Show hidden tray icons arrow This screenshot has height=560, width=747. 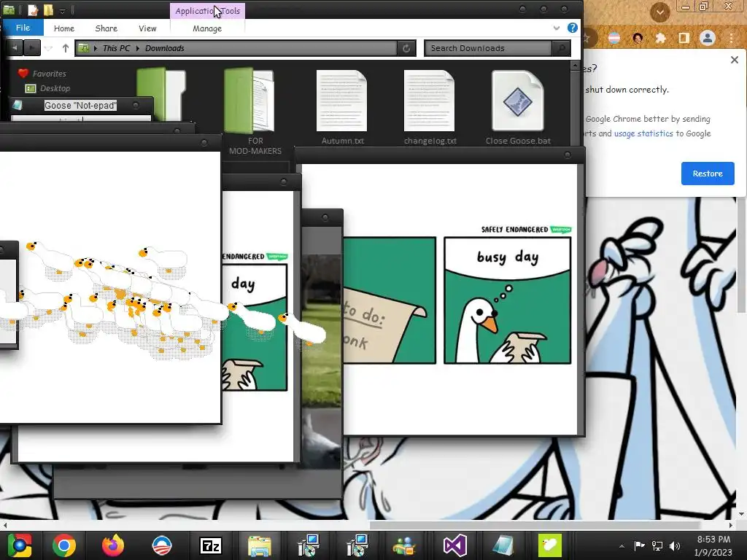(622, 546)
